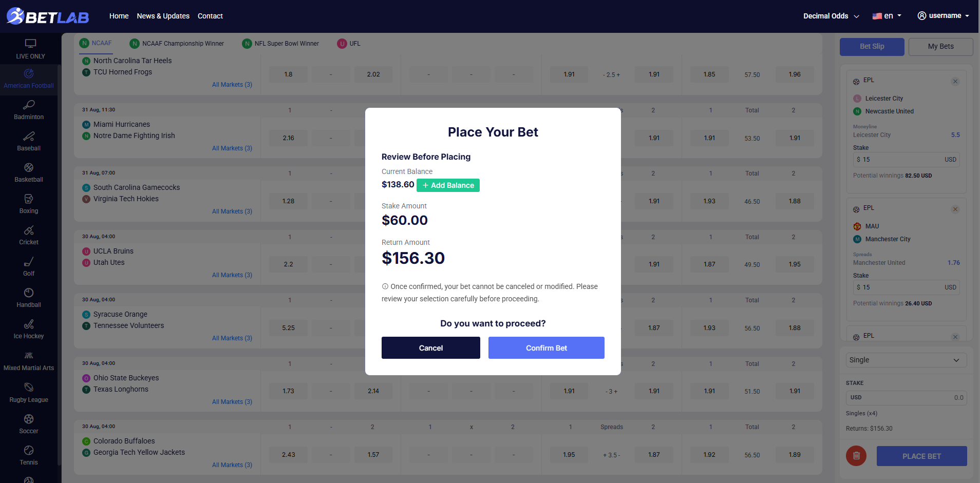This screenshot has height=483, width=980.
Task: Expand the Single bet type dropdown
Action: coord(906,360)
